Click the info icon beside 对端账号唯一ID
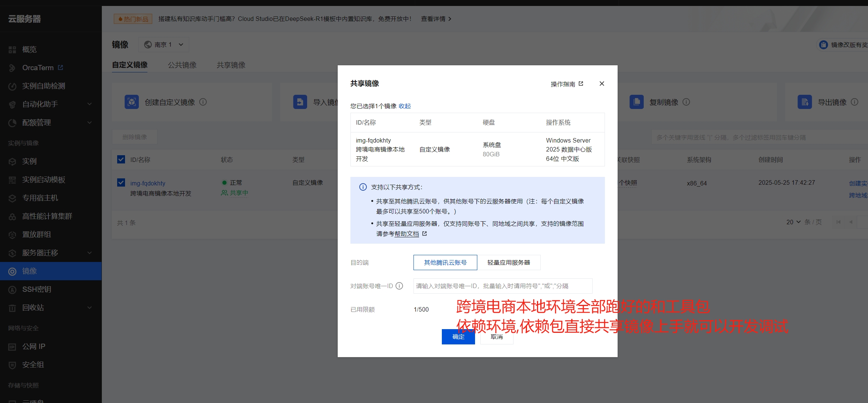The image size is (868, 403). pos(400,286)
